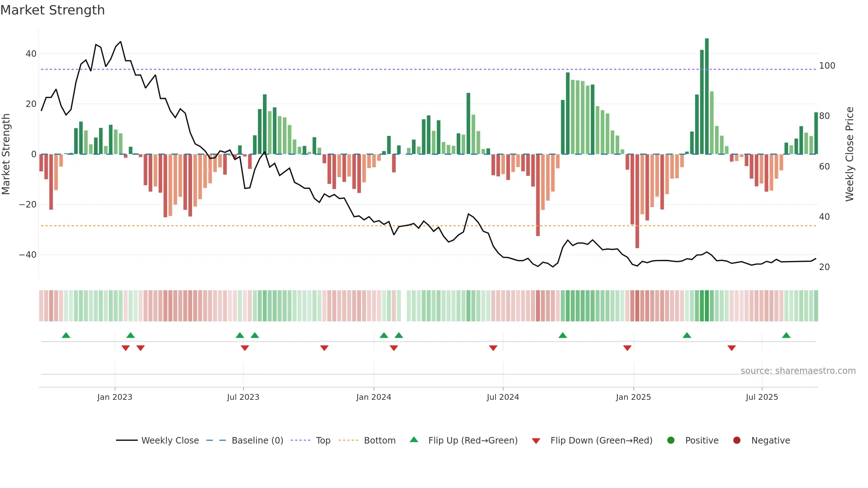
Task: Click the deepest red bar after Jan 2025
Action: pyautogui.click(x=637, y=201)
